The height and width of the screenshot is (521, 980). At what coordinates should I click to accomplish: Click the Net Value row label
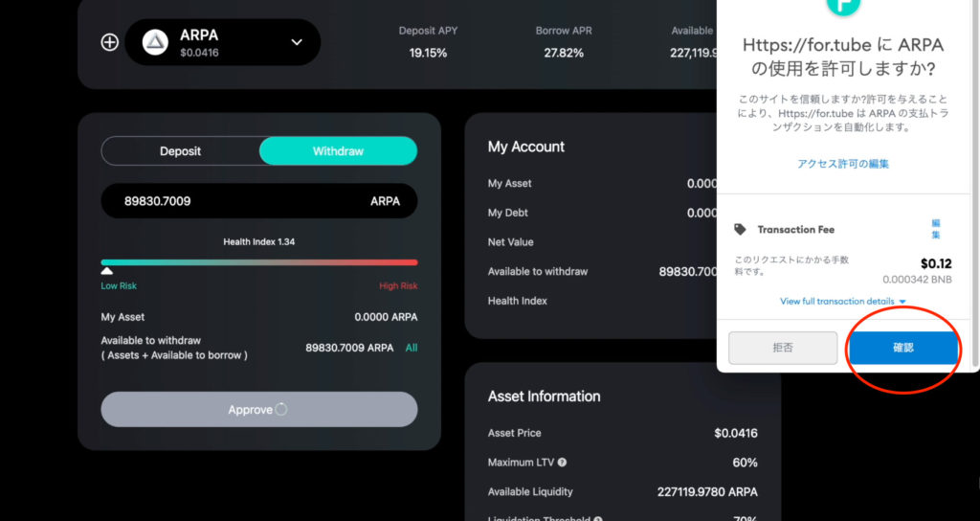(511, 242)
